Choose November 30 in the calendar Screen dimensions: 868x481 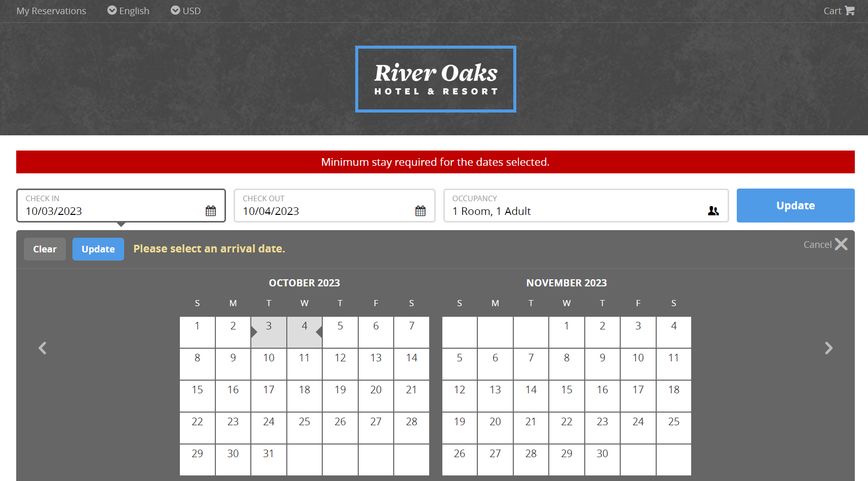click(602, 460)
